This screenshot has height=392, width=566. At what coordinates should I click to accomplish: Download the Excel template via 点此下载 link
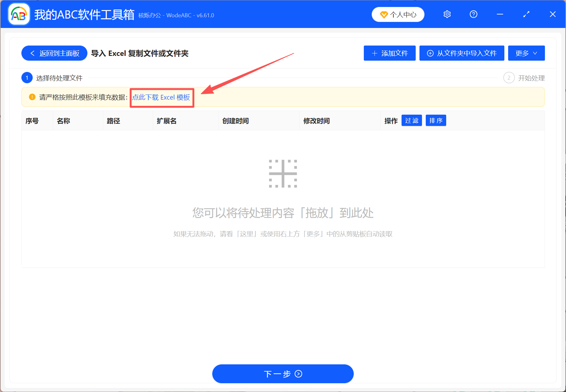[161, 97]
